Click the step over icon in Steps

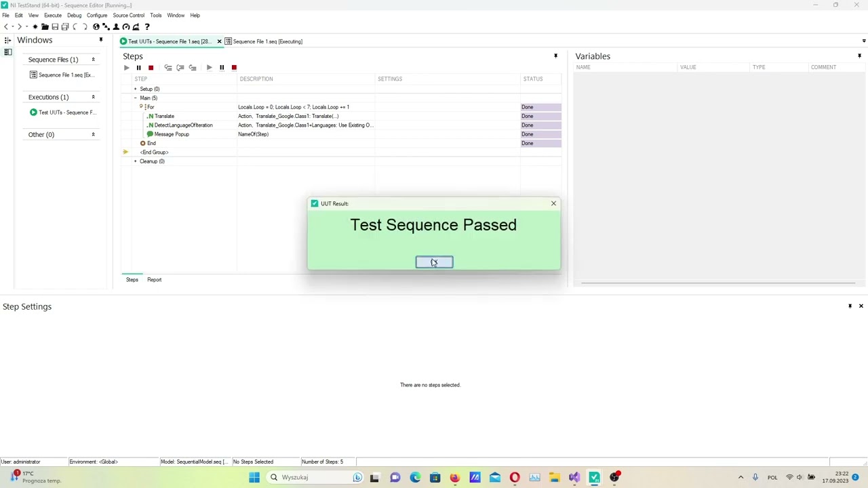pyautogui.click(x=180, y=68)
